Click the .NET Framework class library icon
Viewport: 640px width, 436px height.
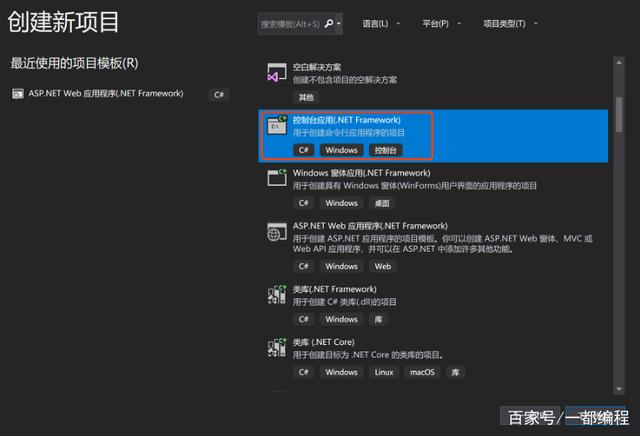tap(277, 294)
